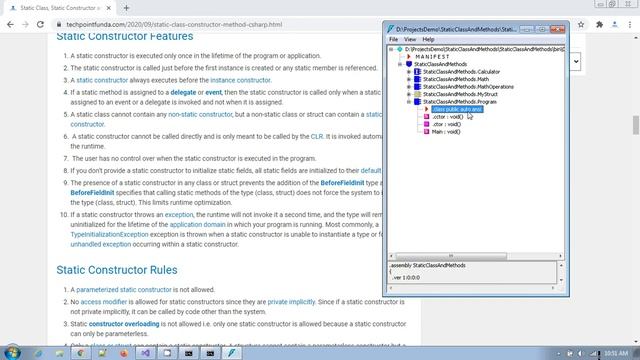
Task: Open a new browser tab
Action: coord(126,8)
